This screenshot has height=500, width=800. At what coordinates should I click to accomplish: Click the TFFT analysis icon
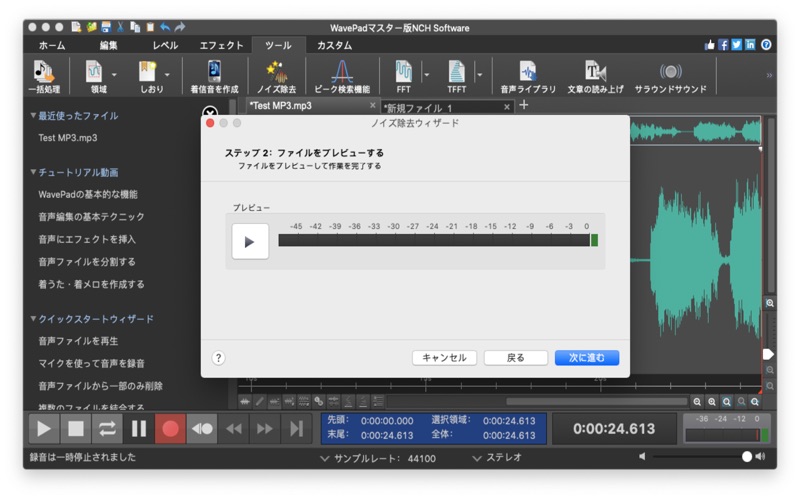pos(456,72)
